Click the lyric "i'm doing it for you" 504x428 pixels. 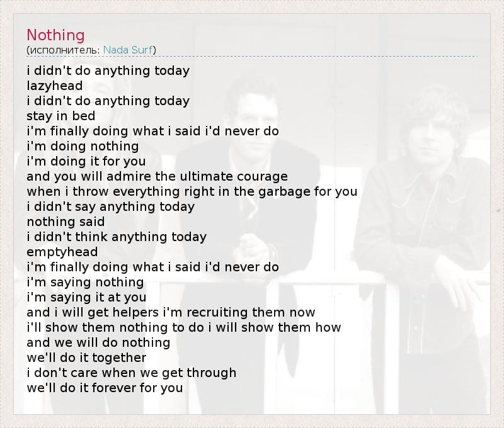point(86,161)
